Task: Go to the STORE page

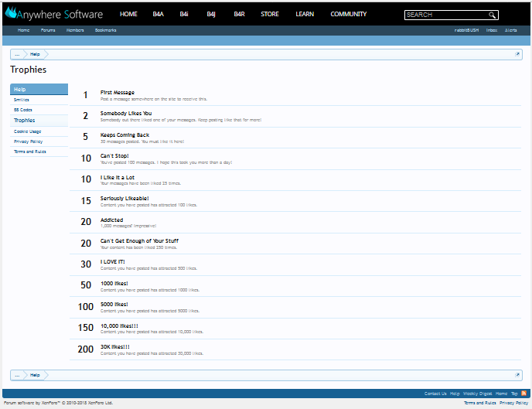Action: [270, 14]
